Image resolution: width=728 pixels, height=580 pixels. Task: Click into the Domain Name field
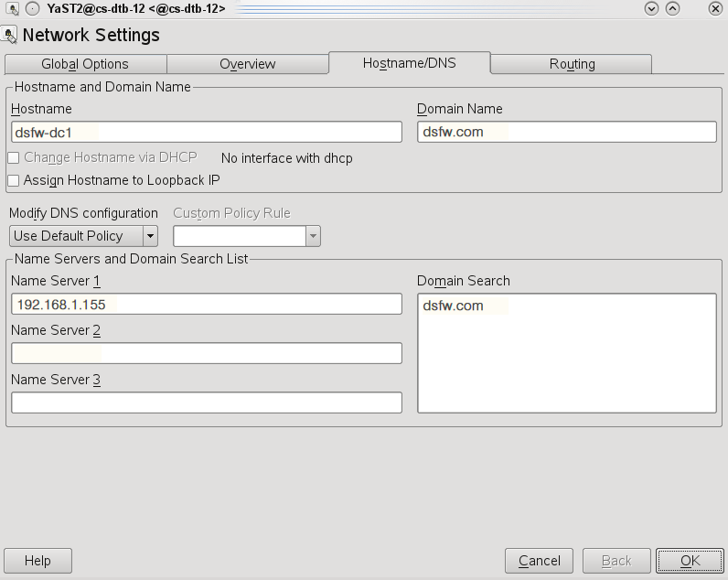click(566, 132)
